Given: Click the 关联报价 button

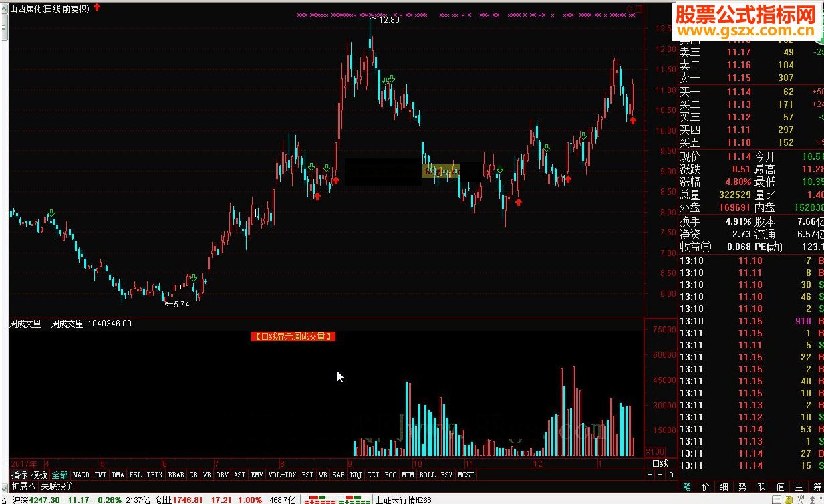Looking at the screenshot, I should click(57, 486).
